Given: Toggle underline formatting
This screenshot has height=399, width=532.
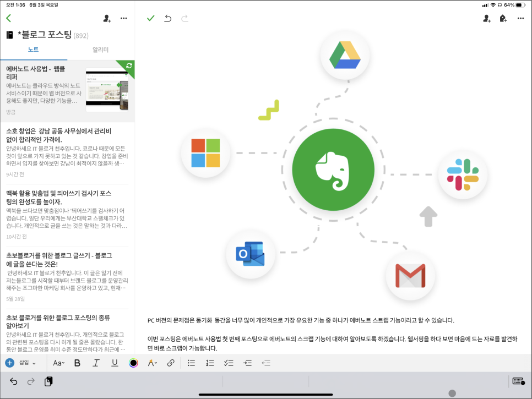Looking at the screenshot, I should click(x=115, y=363).
